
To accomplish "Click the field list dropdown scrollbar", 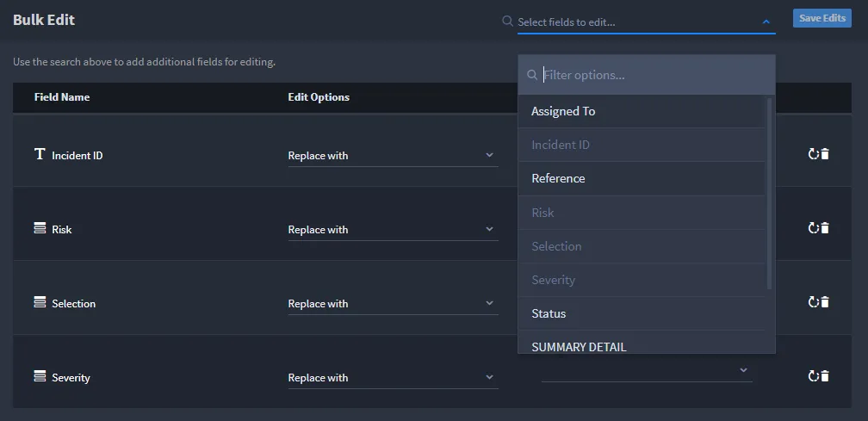I will coord(770,194).
